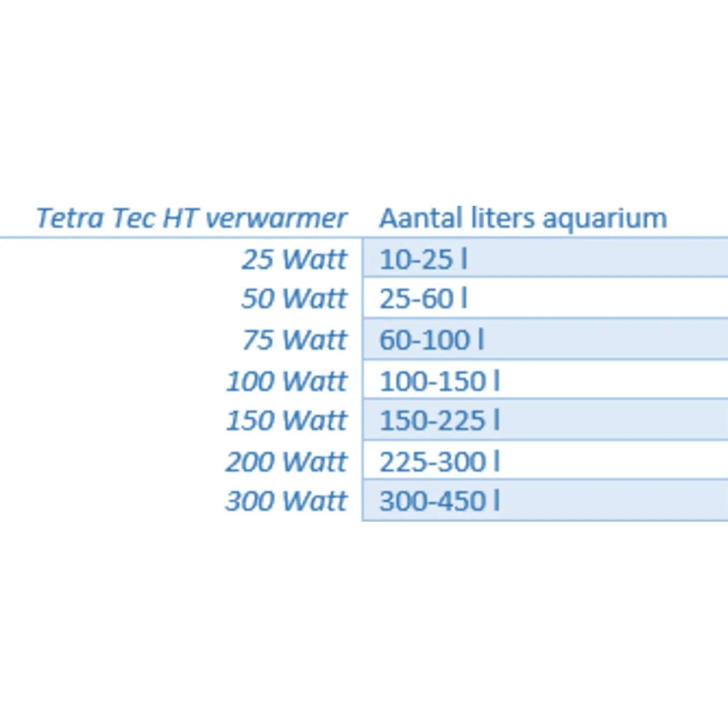Select the "50 Watt" row label

coord(294,299)
